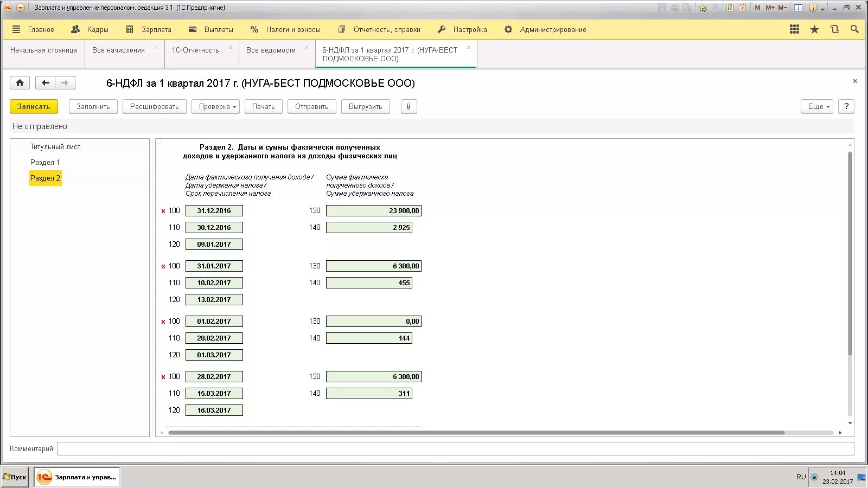Go back with the left arrow

tap(46, 82)
